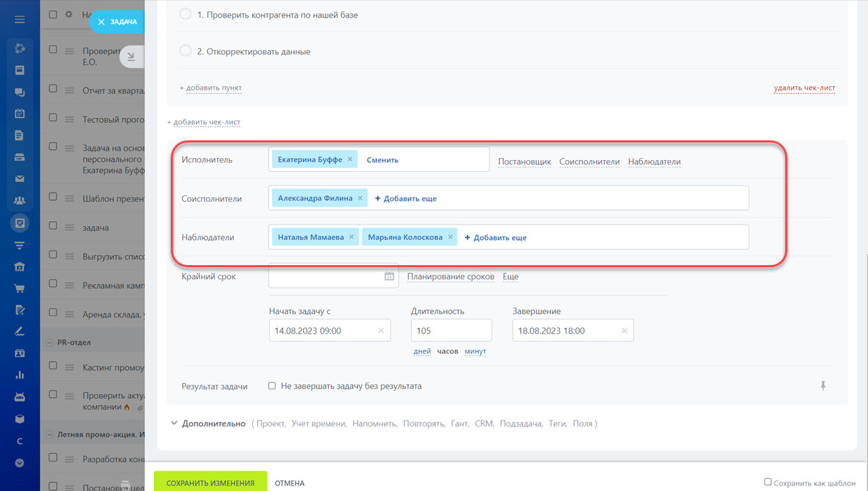Open the robot automation sidebar icon

[20, 397]
